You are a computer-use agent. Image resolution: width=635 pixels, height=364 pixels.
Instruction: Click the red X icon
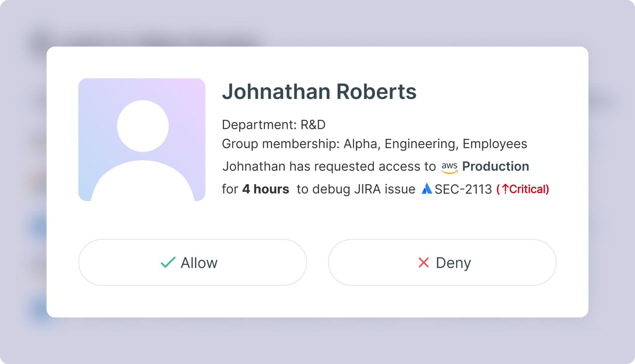tap(424, 262)
